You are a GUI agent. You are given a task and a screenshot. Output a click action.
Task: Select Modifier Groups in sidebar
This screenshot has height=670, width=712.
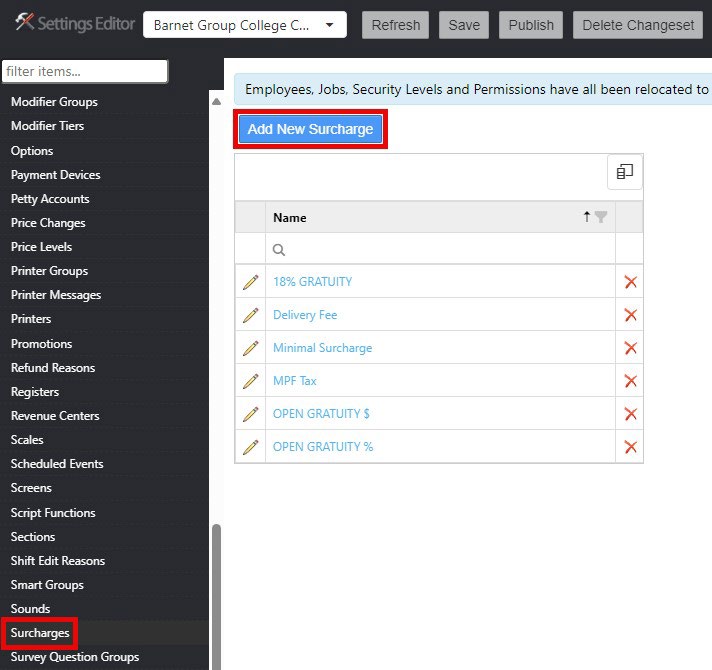pyautogui.click(x=54, y=102)
